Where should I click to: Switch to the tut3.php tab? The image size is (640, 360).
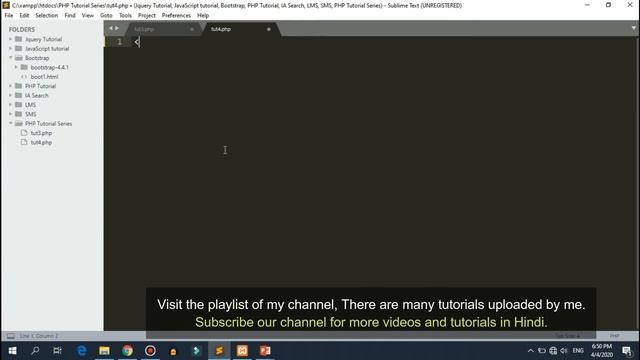tap(163, 29)
